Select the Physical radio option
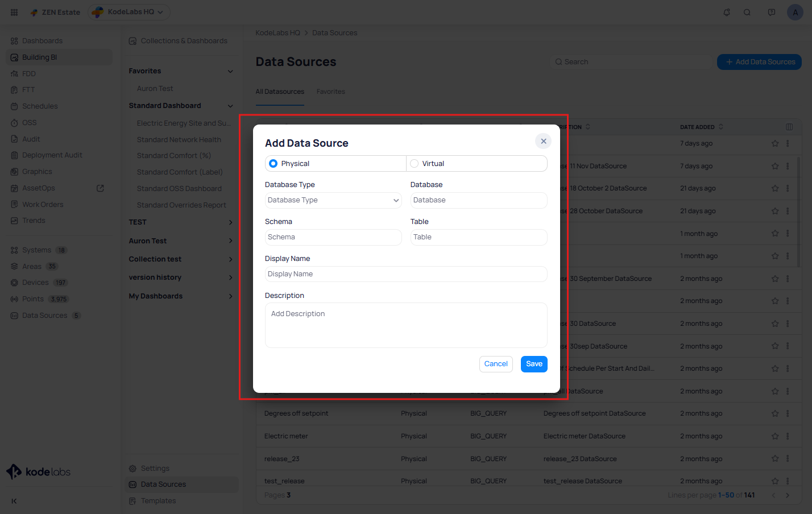 [x=274, y=164]
